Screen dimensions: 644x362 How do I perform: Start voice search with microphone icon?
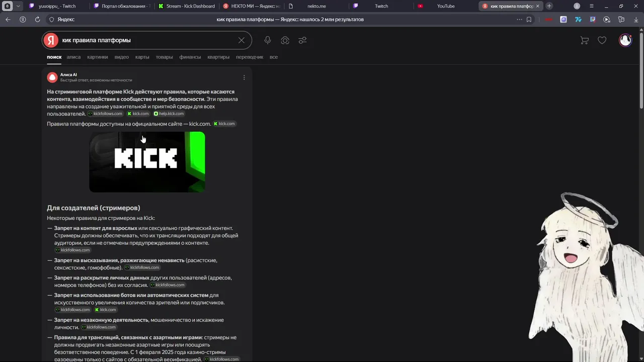pos(268,40)
